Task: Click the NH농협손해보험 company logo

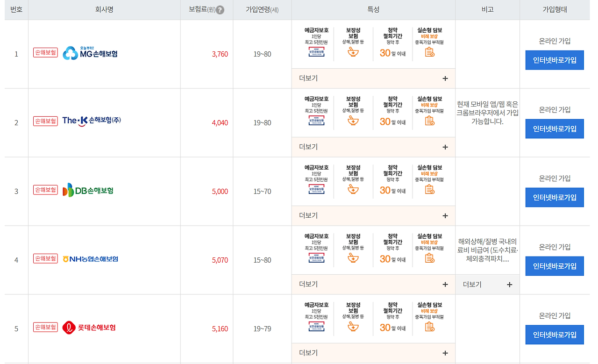Action: pyautogui.click(x=90, y=259)
